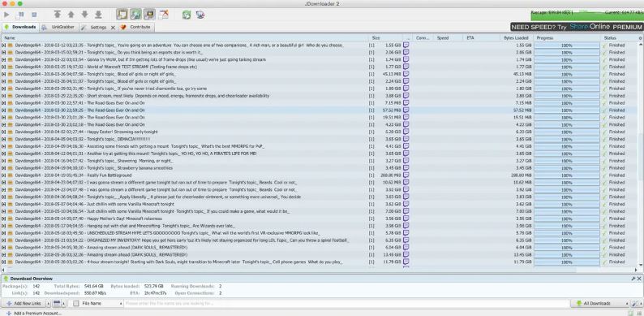Open the column settings gear in header
The image size is (644, 316).
tap(640, 38)
